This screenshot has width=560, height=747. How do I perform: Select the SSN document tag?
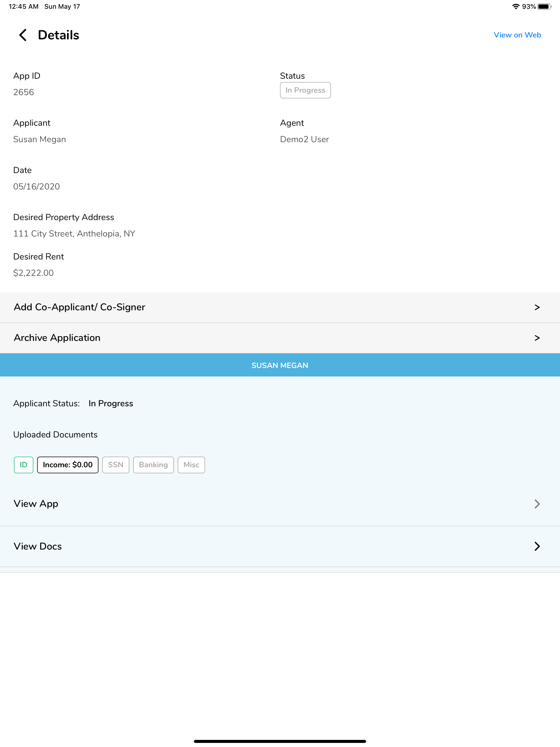(x=115, y=465)
